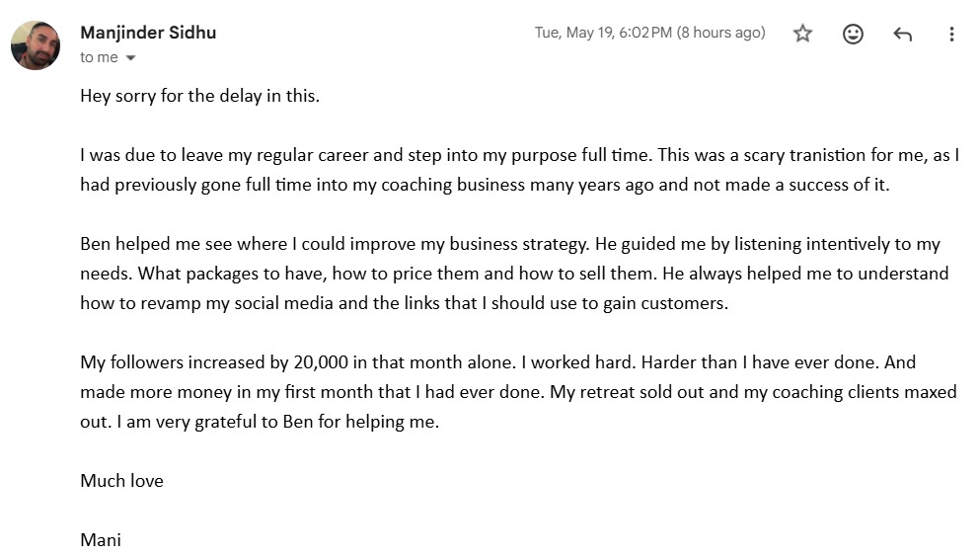Click the signature name 'Mani'
This screenshot has width=980, height=556.
pos(101,540)
